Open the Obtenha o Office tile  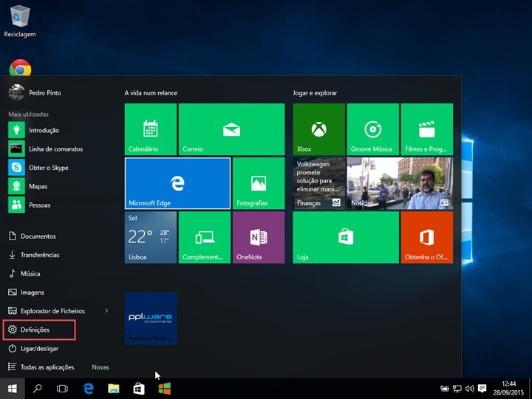(427, 237)
